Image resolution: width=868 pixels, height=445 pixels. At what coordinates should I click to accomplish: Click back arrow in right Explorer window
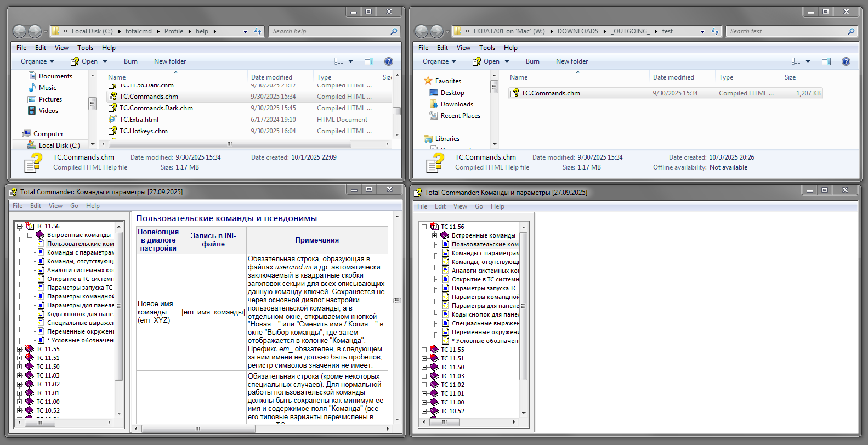(421, 32)
